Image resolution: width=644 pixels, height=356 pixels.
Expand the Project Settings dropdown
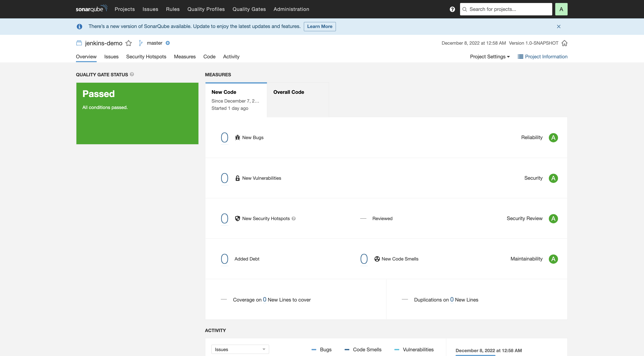pyautogui.click(x=490, y=57)
